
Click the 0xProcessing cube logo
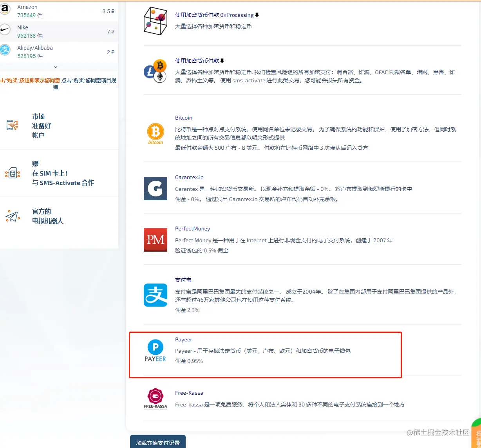pos(155,21)
